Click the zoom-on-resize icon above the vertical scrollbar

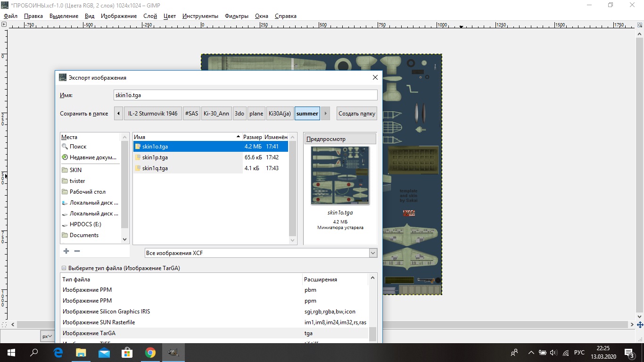(640, 25)
